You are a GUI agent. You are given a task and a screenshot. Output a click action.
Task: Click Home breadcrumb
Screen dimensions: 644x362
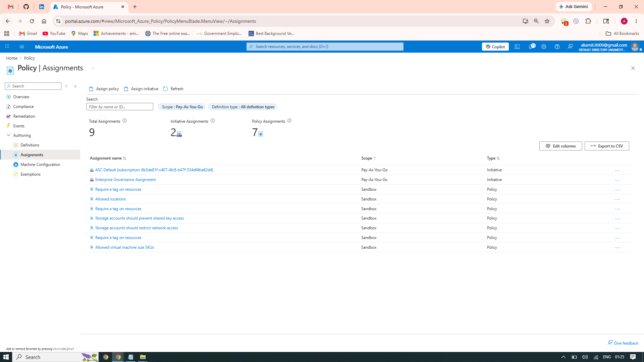12,58
